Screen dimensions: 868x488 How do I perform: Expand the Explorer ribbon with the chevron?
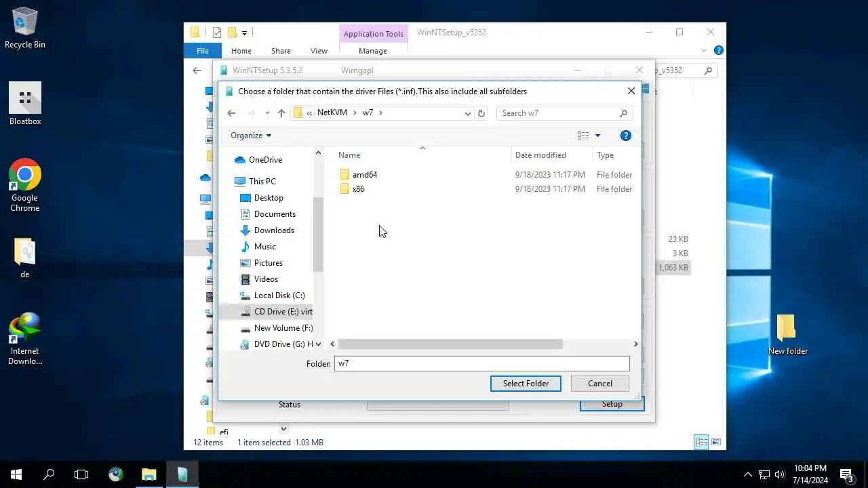click(x=705, y=50)
